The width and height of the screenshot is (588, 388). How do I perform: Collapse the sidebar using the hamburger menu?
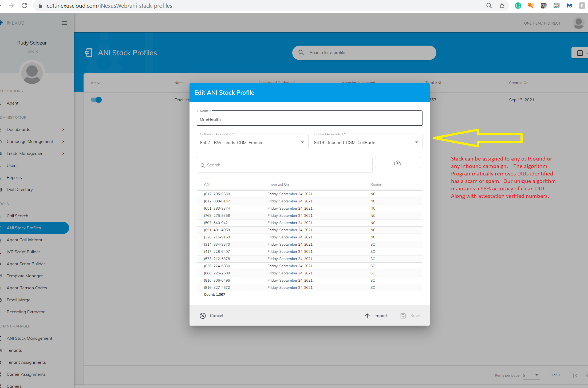[x=64, y=23]
